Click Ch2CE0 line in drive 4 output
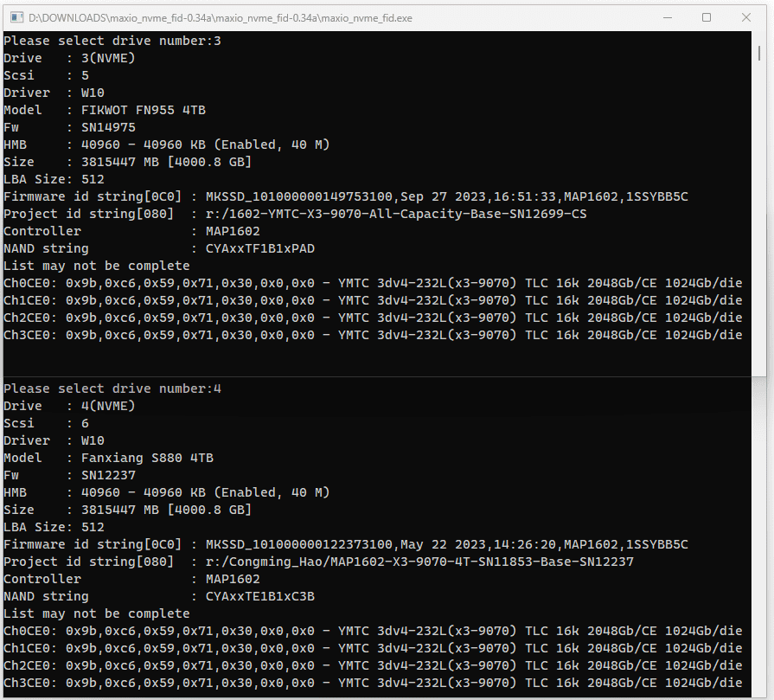The image size is (774, 700). tap(373, 665)
